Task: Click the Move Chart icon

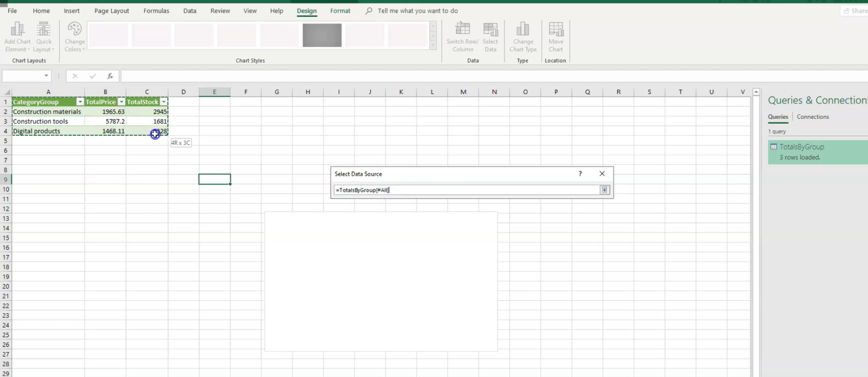Action: coord(556,30)
